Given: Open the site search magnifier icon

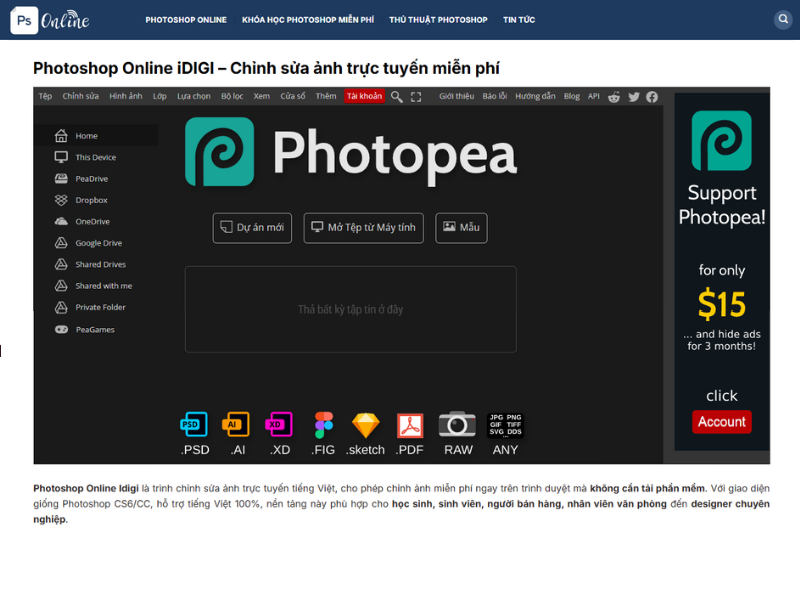Looking at the screenshot, I should (783, 20).
